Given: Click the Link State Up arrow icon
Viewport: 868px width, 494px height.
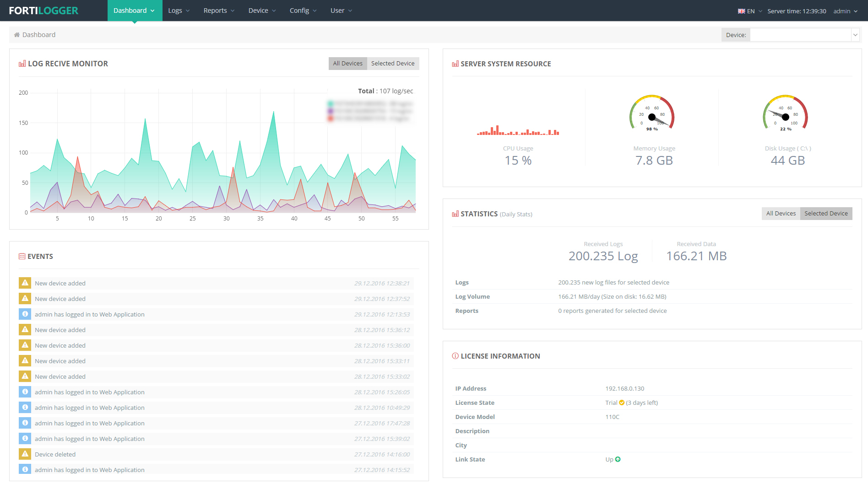Looking at the screenshot, I should coord(618,459).
